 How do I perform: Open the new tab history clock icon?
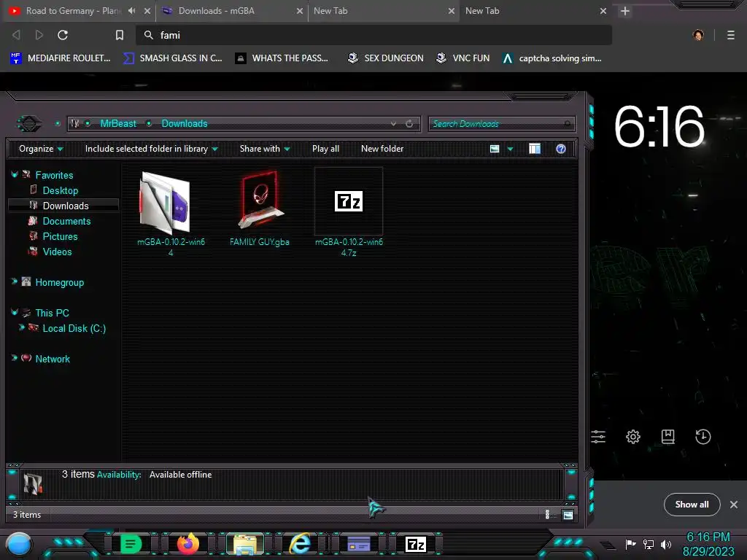point(703,437)
